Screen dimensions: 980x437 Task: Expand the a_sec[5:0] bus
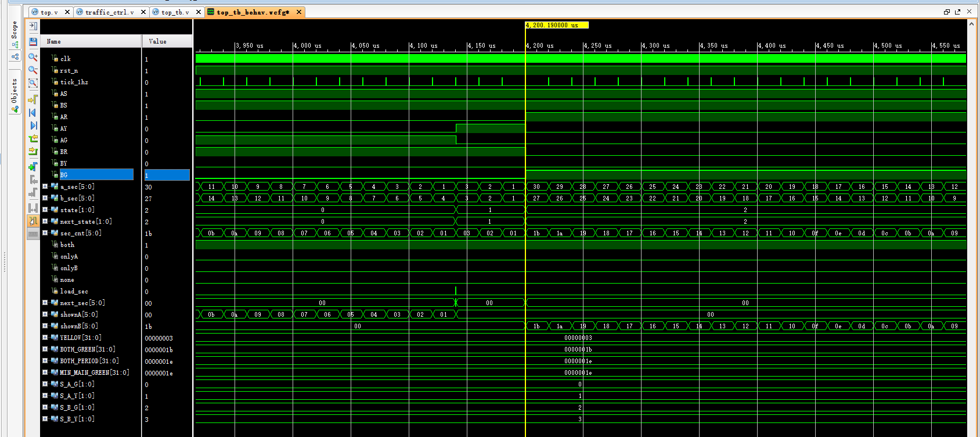point(45,187)
